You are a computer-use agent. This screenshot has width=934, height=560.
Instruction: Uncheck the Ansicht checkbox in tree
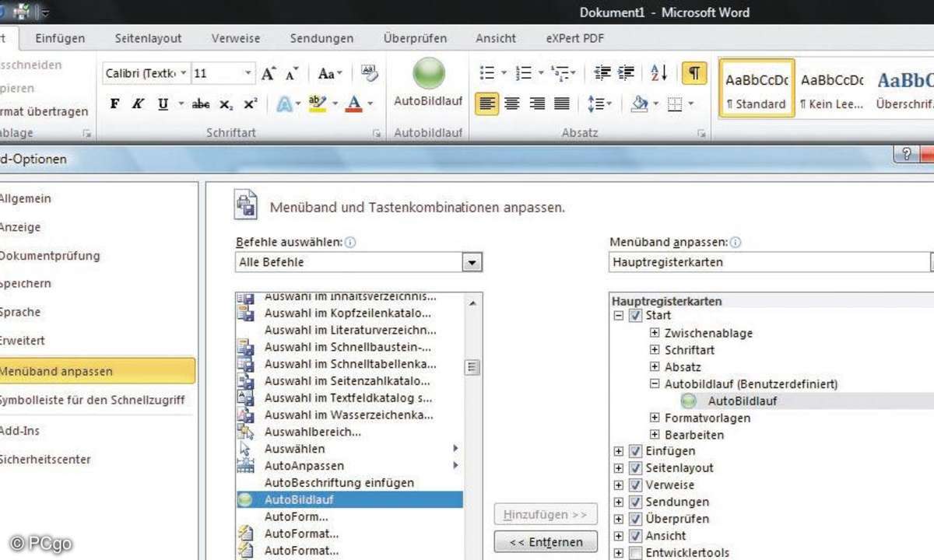(x=635, y=536)
